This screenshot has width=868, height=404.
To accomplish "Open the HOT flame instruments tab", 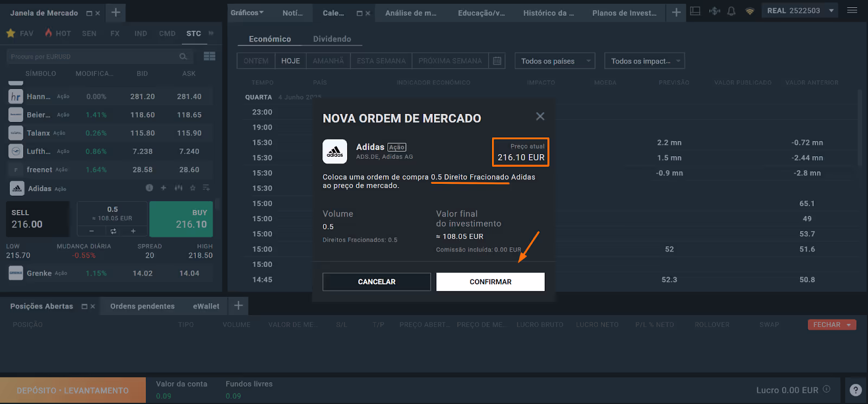I will coord(58,34).
